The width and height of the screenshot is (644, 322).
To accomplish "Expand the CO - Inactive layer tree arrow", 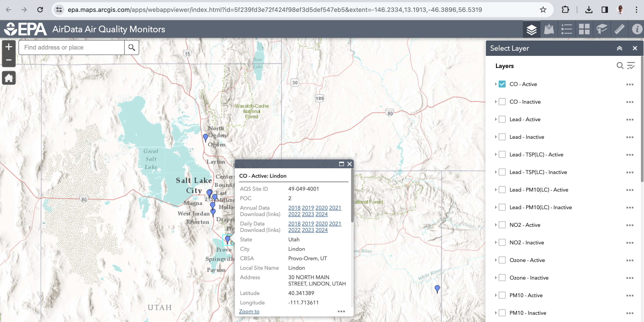I will [496, 102].
